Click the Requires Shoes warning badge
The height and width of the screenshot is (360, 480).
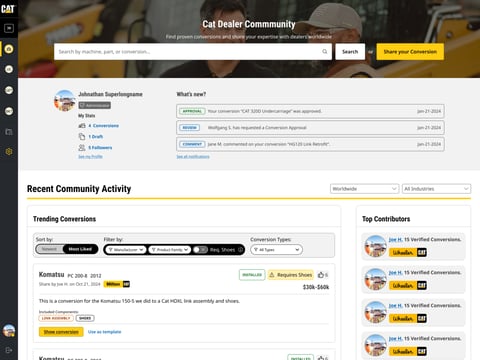click(291, 275)
